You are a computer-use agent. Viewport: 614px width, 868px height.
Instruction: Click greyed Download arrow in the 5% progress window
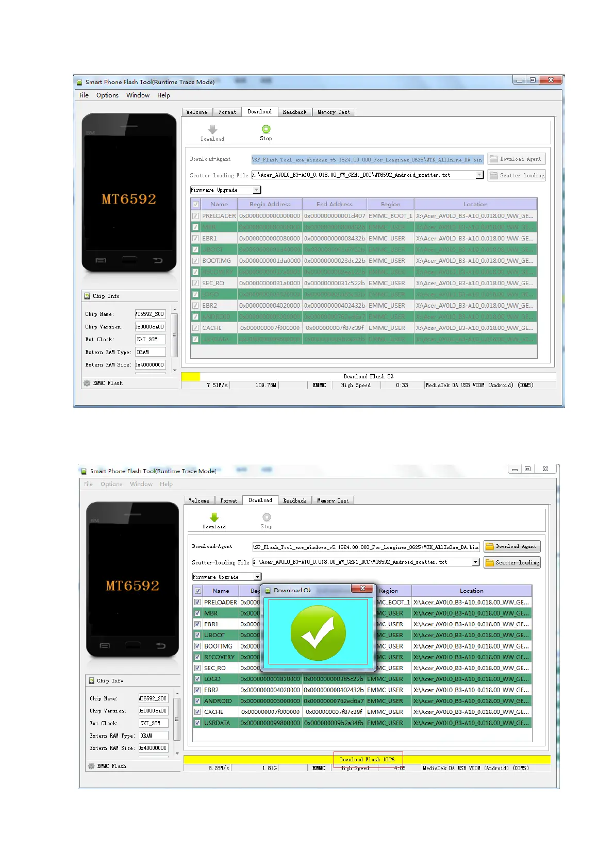pyautogui.click(x=212, y=129)
